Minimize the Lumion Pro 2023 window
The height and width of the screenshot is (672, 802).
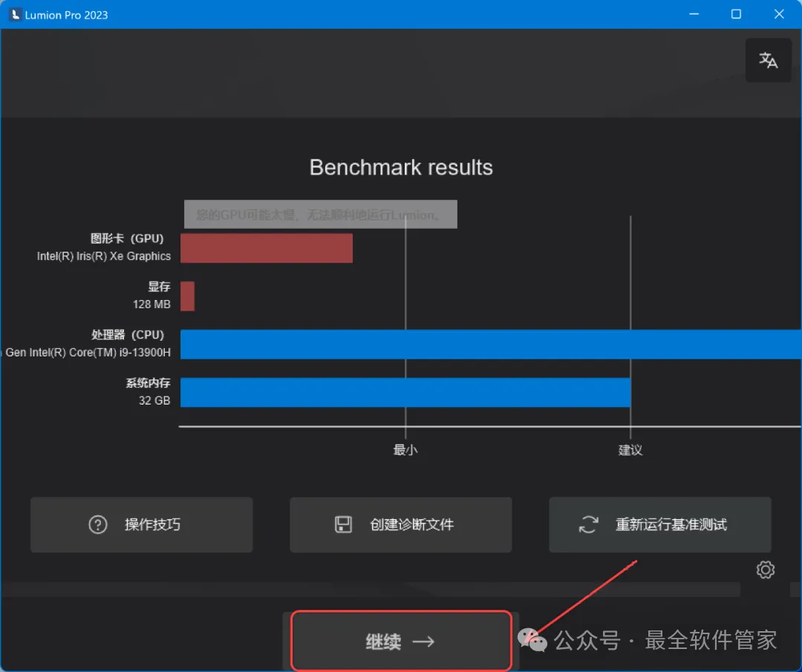(x=694, y=14)
